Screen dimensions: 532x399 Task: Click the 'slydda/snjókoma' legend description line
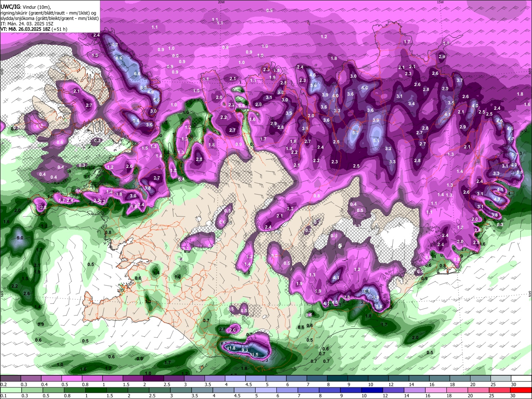tap(49, 18)
